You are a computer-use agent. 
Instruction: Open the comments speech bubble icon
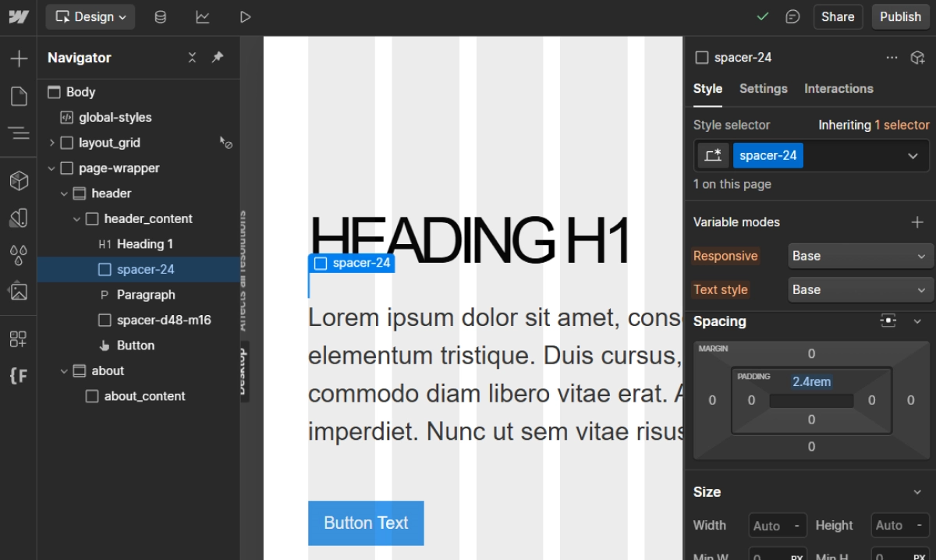click(x=792, y=17)
